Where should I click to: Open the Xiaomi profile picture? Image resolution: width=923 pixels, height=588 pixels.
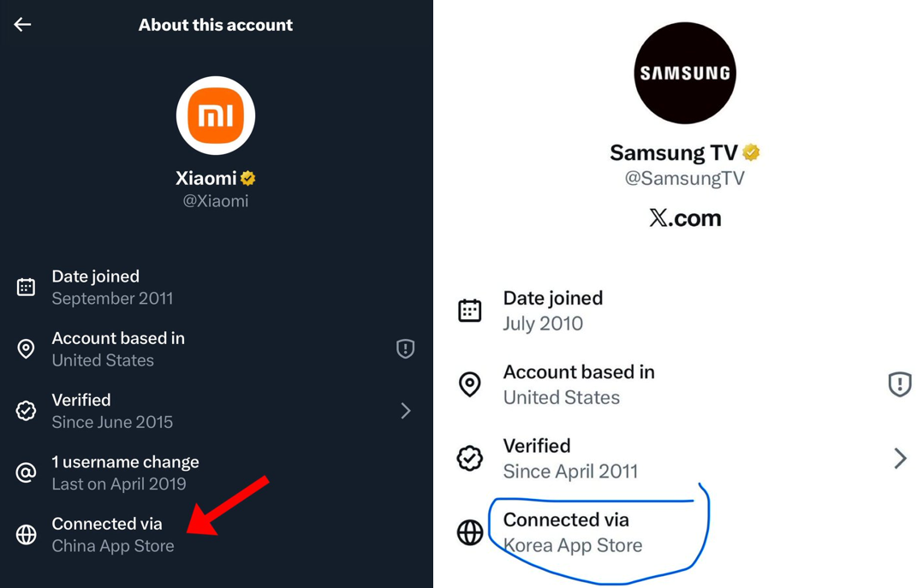pyautogui.click(x=216, y=116)
